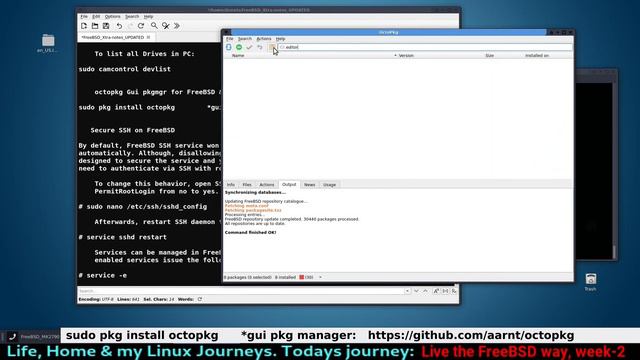Click the taskbar launcher icon at bottom left
Image resolution: width=640 pixels, height=360 pixels.
(x=12, y=337)
